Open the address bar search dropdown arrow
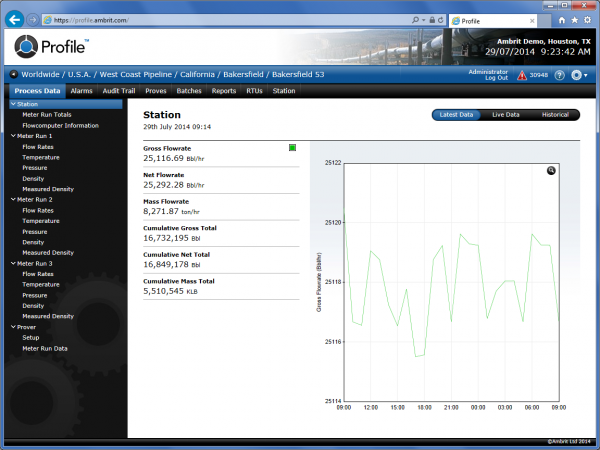Image resolution: width=600 pixels, height=450 pixels. (x=424, y=20)
